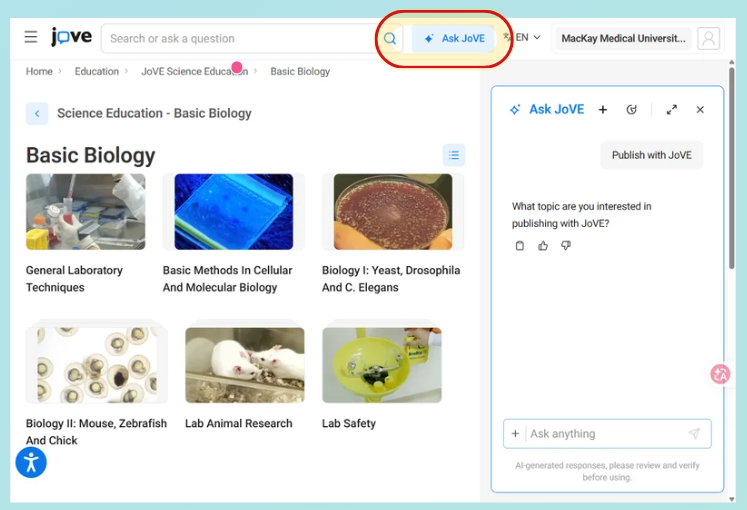Click Biology I: Yeast, Drosophila title

pyautogui.click(x=391, y=279)
